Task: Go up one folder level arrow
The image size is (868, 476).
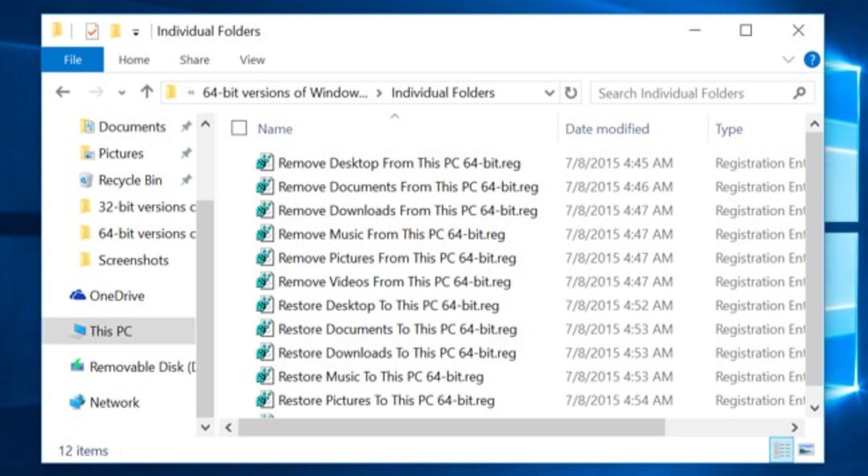Action: (x=146, y=92)
